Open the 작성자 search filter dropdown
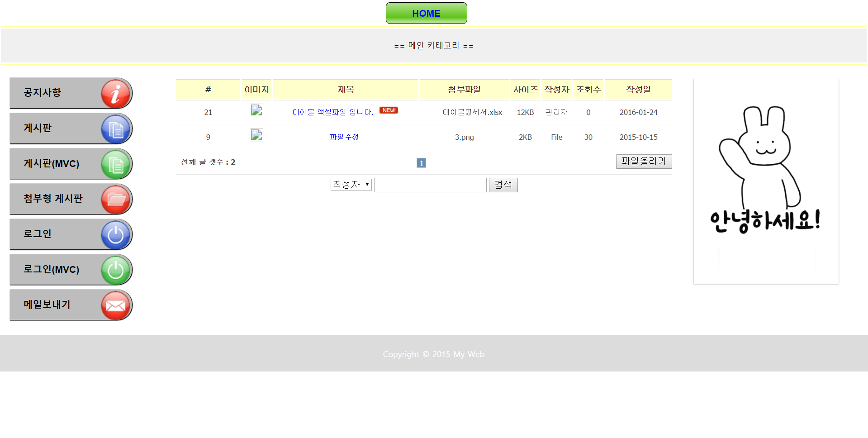Viewport: 868px width, 438px height. [x=351, y=185]
